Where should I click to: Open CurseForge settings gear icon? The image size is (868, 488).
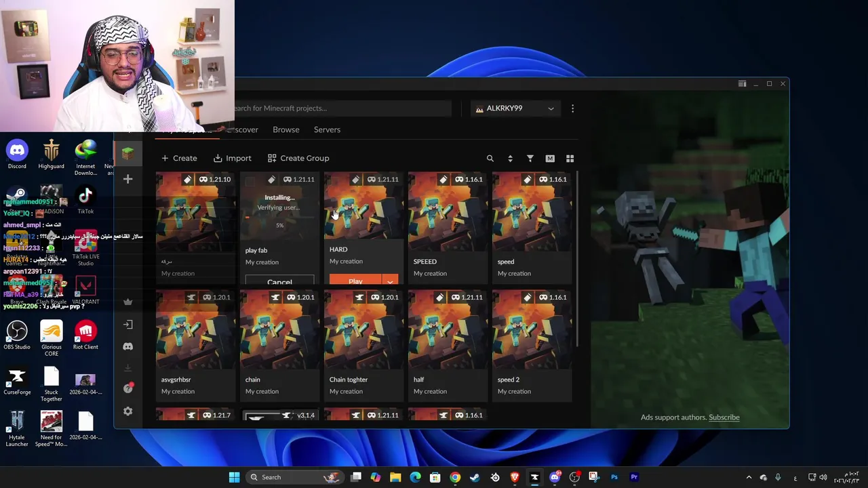[127, 411]
